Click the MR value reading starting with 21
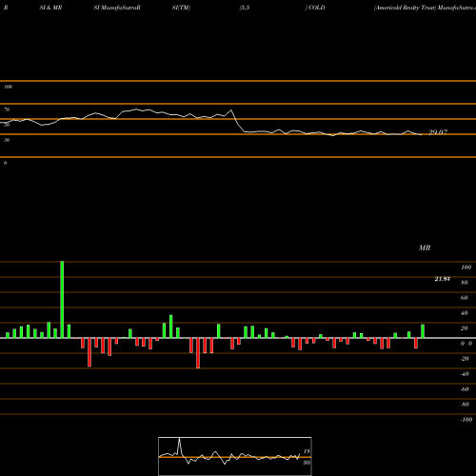 [443, 279]
